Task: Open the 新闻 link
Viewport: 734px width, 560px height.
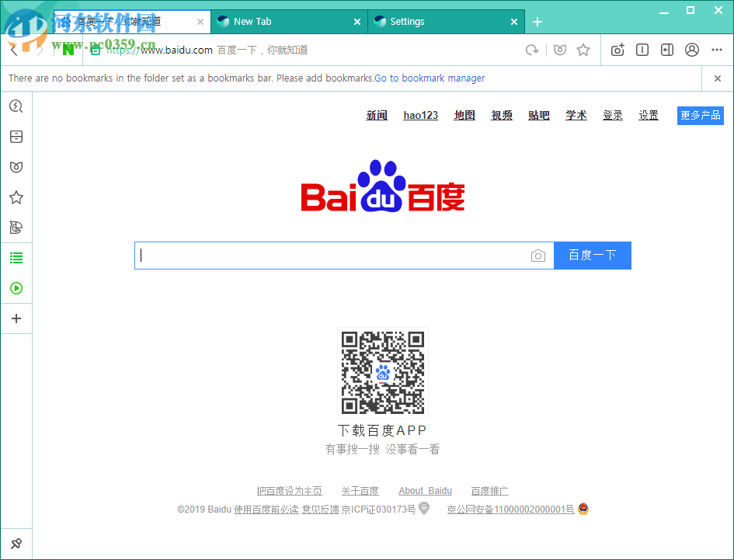Action: (377, 115)
